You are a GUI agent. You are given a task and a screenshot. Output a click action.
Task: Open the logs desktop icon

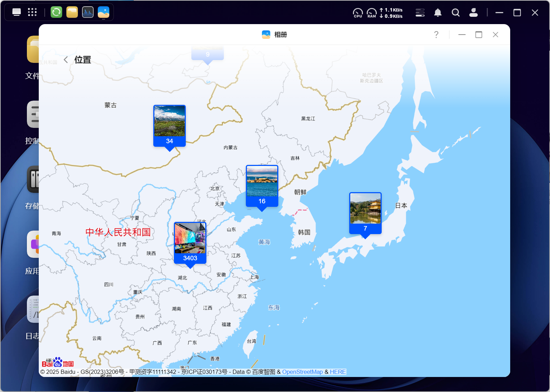tap(33, 309)
